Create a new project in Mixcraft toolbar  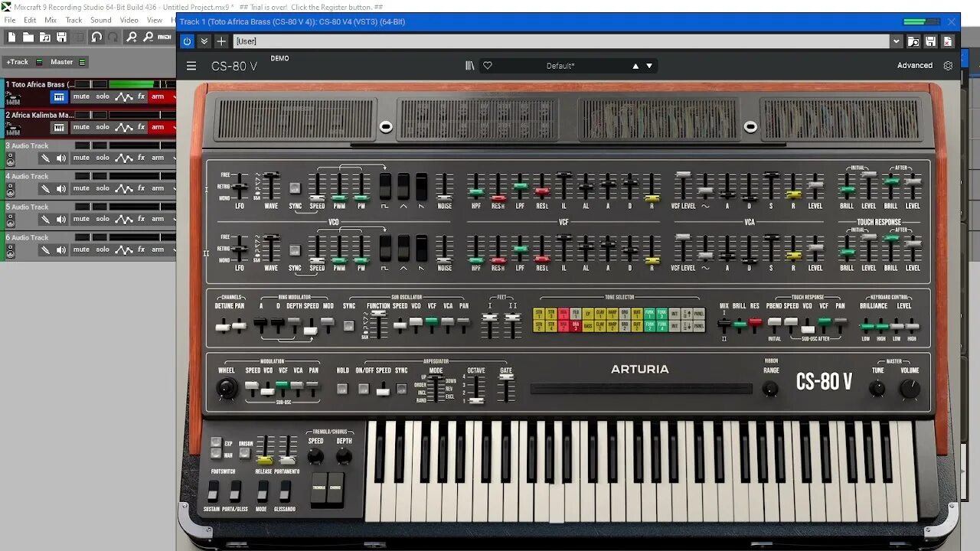click(x=11, y=37)
